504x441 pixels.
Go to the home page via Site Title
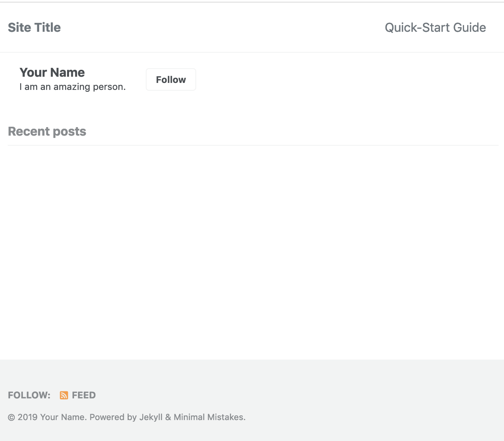[34, 28]
